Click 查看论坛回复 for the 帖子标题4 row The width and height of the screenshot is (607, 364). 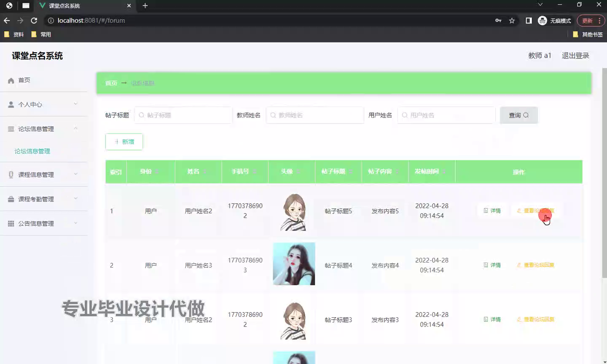535,265
